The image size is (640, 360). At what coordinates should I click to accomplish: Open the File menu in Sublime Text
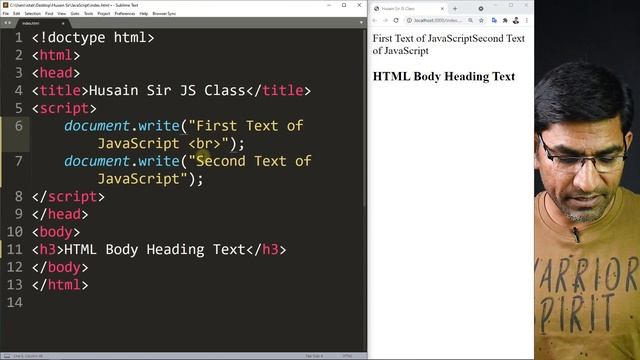click(x=6, y=13)
